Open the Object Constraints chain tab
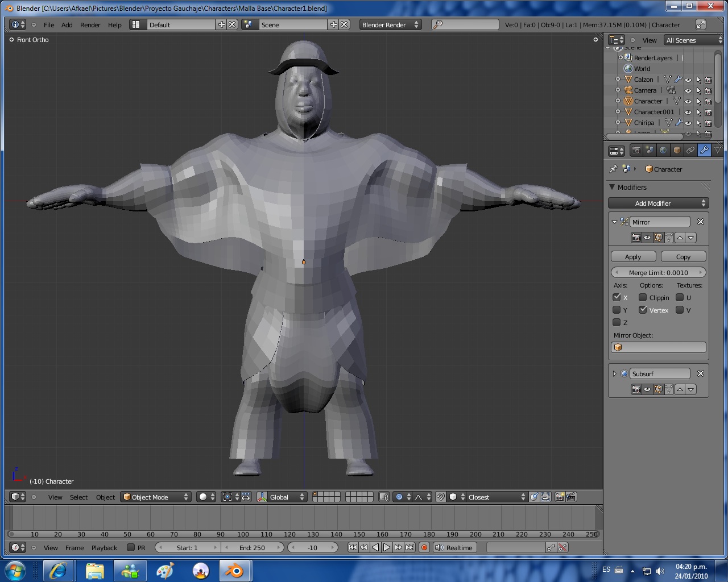The height and width of the screenshot is (582, 728). point(690,151)
